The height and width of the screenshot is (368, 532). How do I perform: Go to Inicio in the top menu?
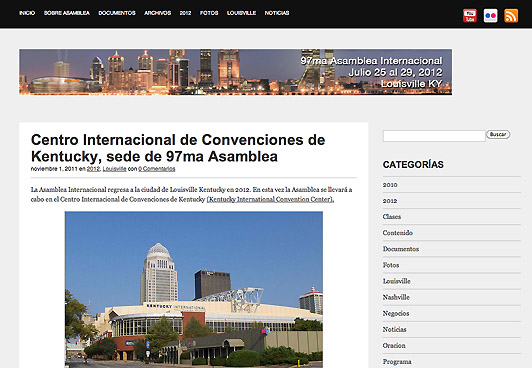pyautogui.click(x=27, y=13)
